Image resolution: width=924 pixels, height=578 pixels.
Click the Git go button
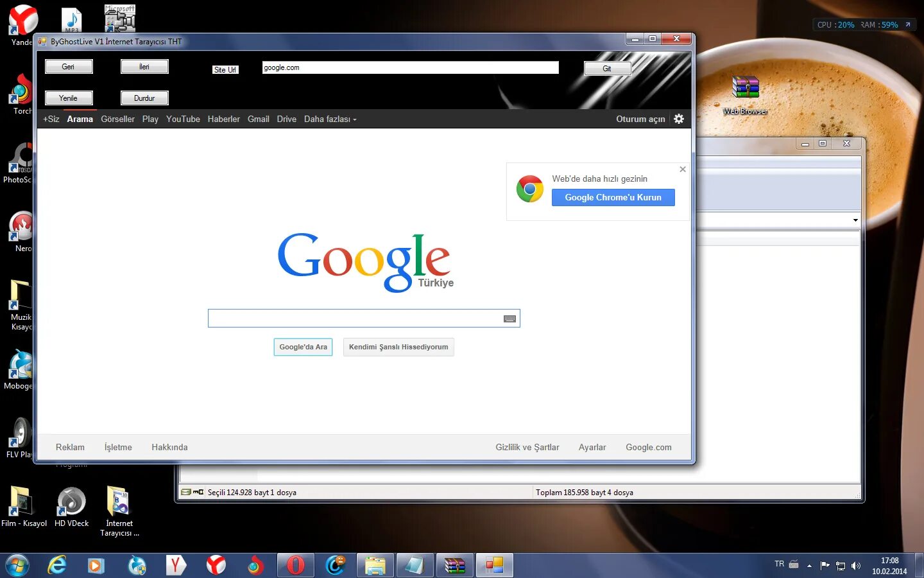(607, 69)
